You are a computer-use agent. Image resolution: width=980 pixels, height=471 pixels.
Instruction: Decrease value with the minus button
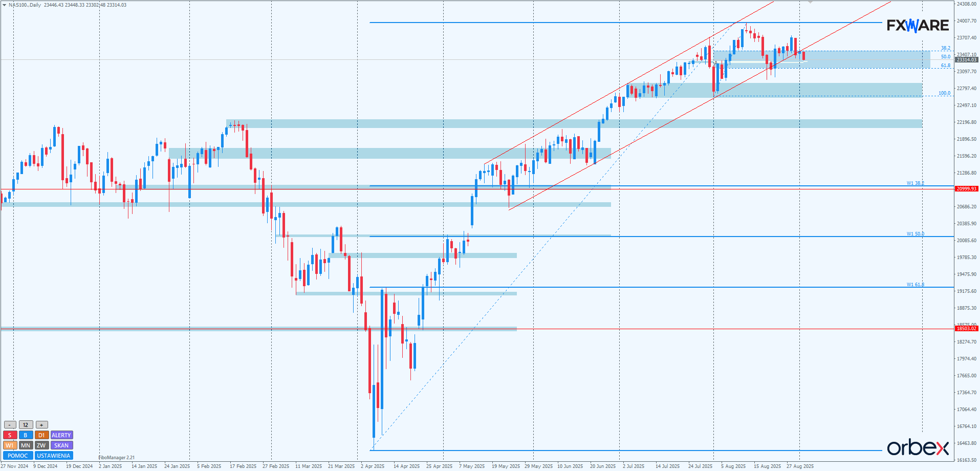click(x=10, y=425)
